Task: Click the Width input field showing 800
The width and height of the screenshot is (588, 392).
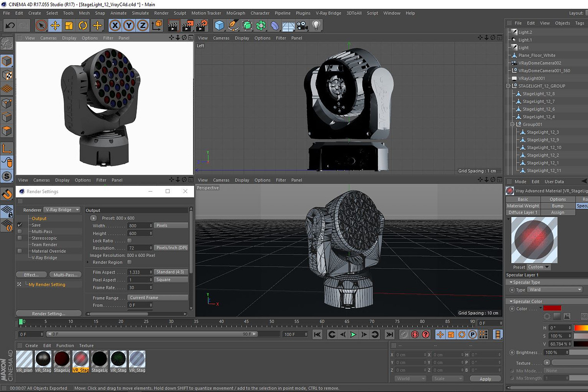Action: click(140, 225)
